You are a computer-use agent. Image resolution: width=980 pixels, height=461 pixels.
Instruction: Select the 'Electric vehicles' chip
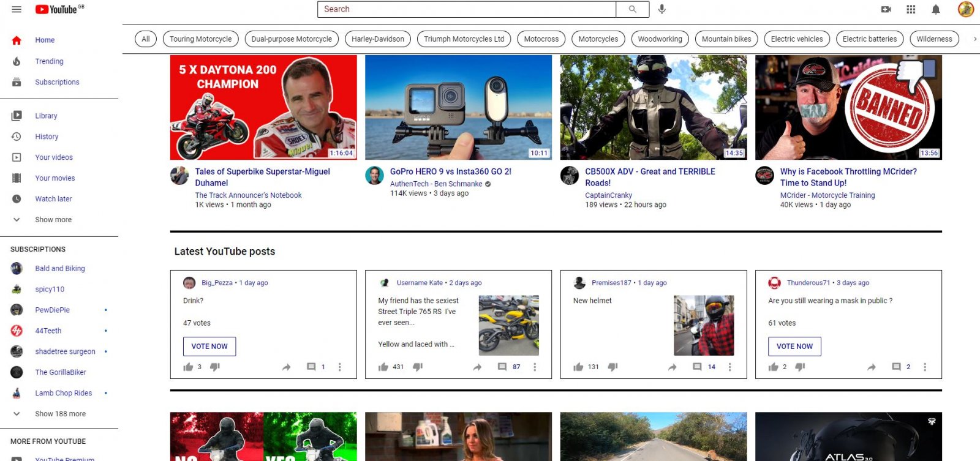coord(797,39)
